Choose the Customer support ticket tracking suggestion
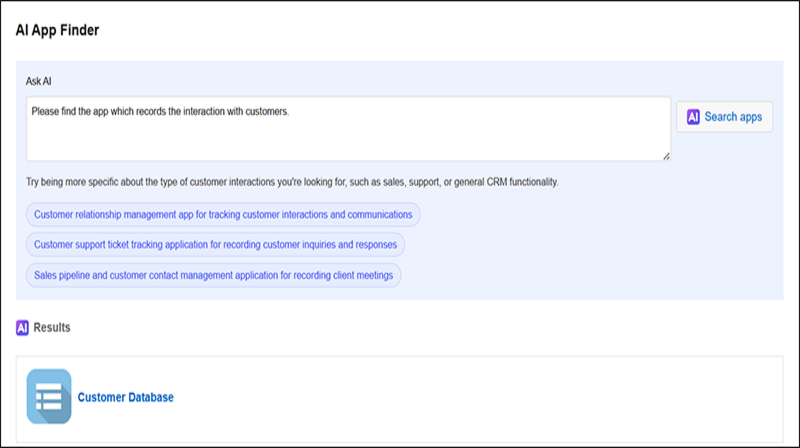This screenshot has height=448, width=800. click(x=215, y=244)
